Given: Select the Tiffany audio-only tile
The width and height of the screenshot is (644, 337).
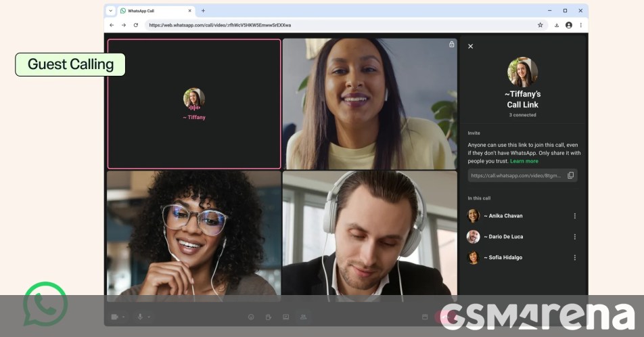Looking at the screenshot, I should (194, 104).
